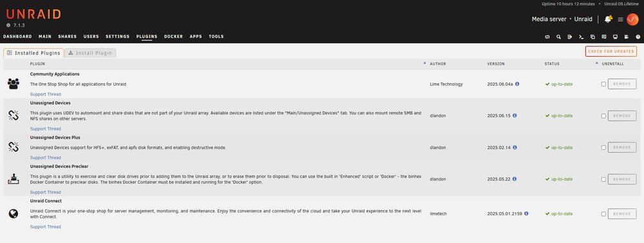Click the logout icon
Image resolution: width=644 pixels, height=243 pixels.
570,37
